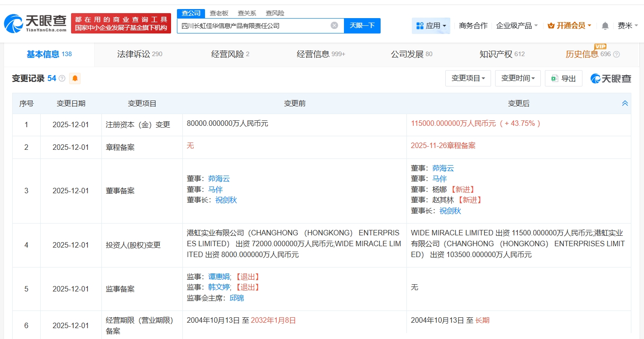Open the 法律诉讼 290 tab
The width and height of the screenshot is (644, 339).
(x=140, y=54)
